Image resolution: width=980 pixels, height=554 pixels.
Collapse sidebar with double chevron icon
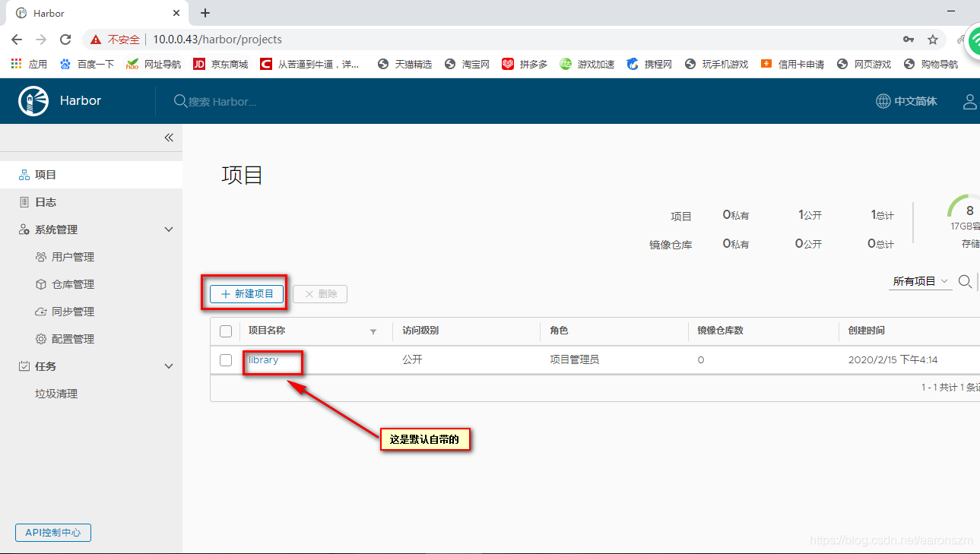point(169,138)
